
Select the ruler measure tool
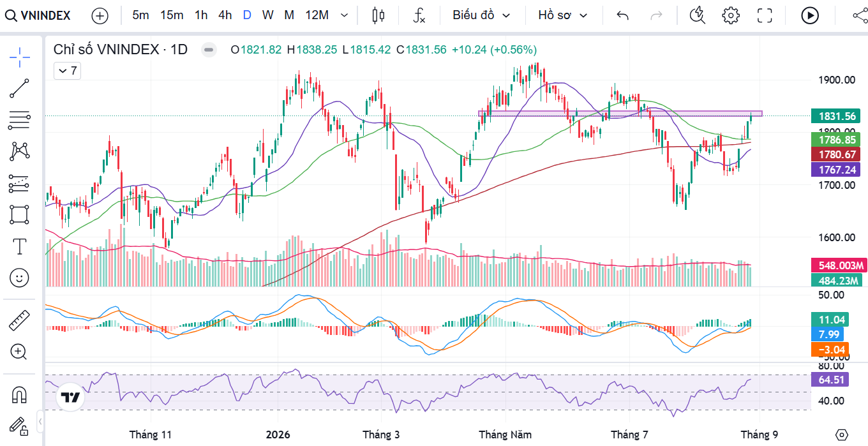click(x=20, y=320)
